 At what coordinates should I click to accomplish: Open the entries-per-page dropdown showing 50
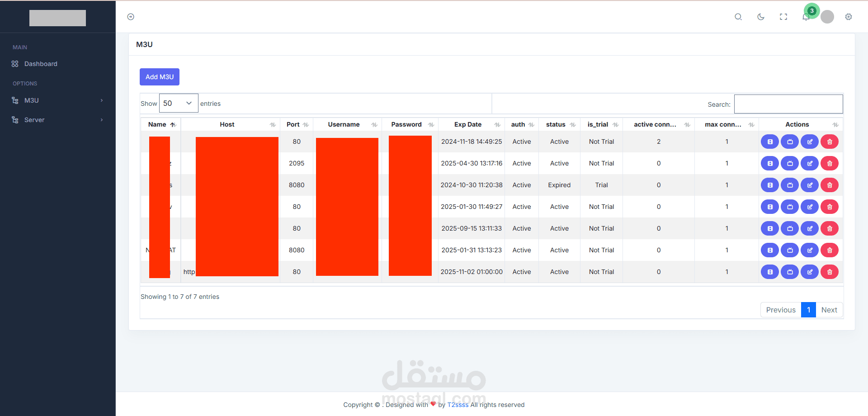point(179,103)
